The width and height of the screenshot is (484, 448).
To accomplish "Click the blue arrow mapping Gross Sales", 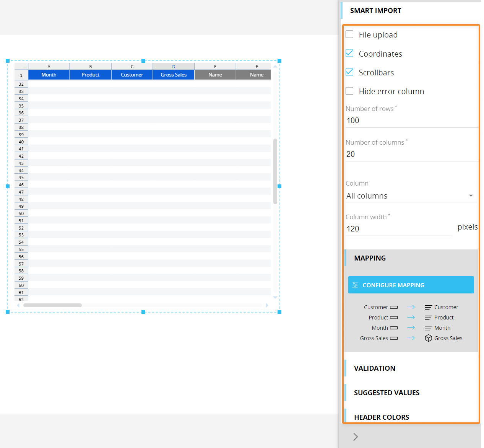I will (411, 338).
